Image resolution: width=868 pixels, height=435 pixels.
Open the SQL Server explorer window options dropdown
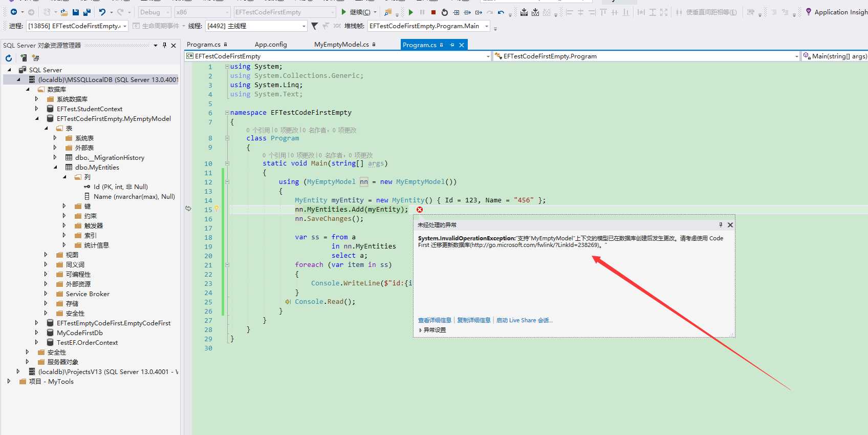(x=156, y=45)
